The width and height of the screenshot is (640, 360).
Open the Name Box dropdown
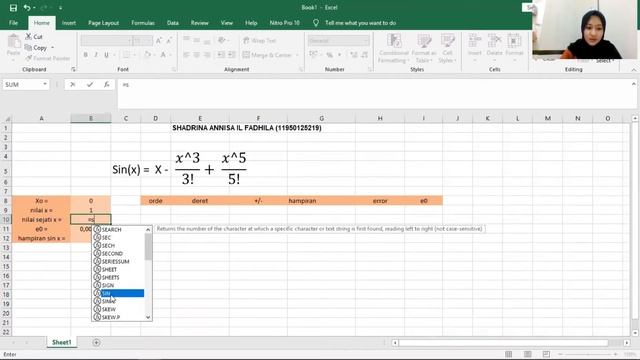45,84
